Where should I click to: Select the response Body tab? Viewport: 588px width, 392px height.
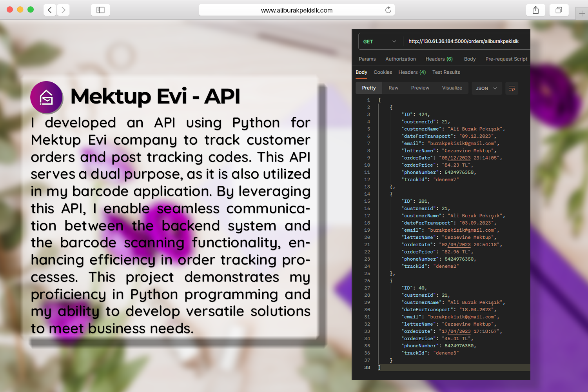click(361, 72)
